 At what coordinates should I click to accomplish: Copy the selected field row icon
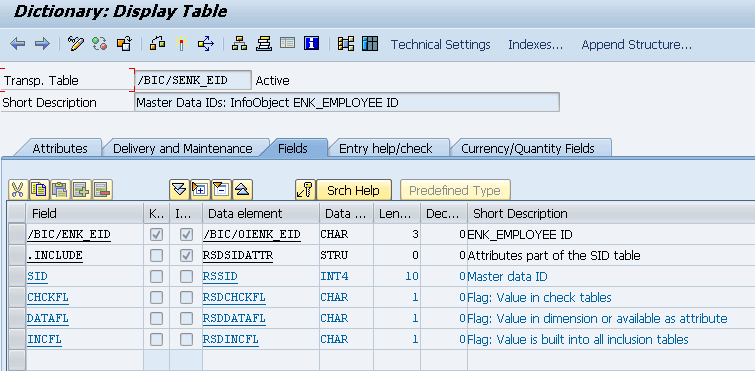[x=39, y=190]
